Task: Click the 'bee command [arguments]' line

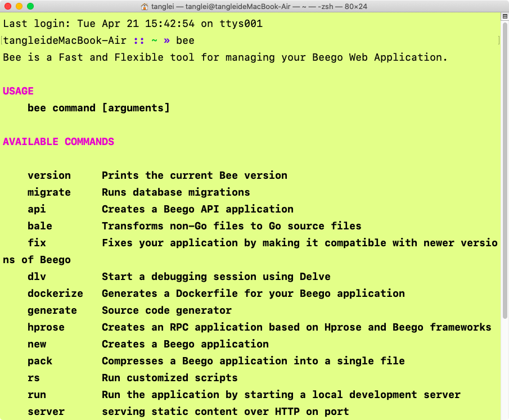Action: pyautogui.click(x=98, y=108)
